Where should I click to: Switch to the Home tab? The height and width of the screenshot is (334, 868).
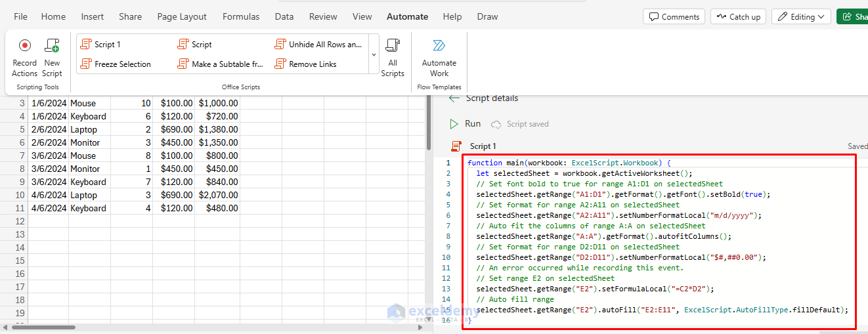53,16
